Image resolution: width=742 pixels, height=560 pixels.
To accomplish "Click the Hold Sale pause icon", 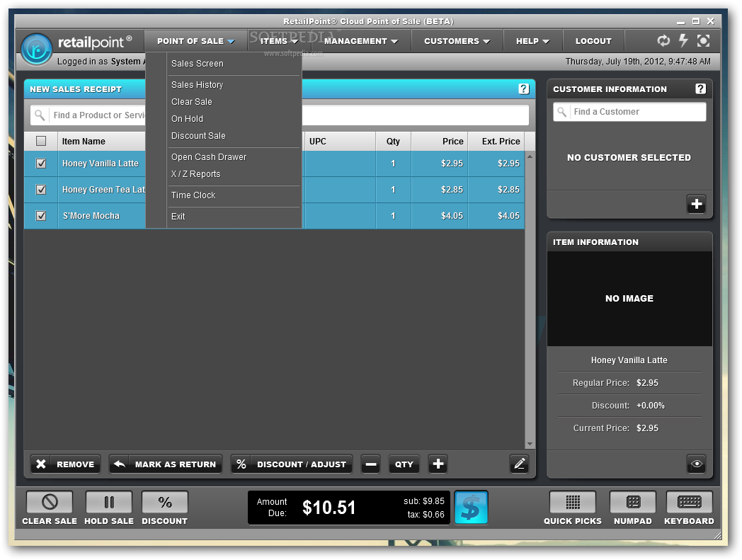I will click(x=109, y=502).
